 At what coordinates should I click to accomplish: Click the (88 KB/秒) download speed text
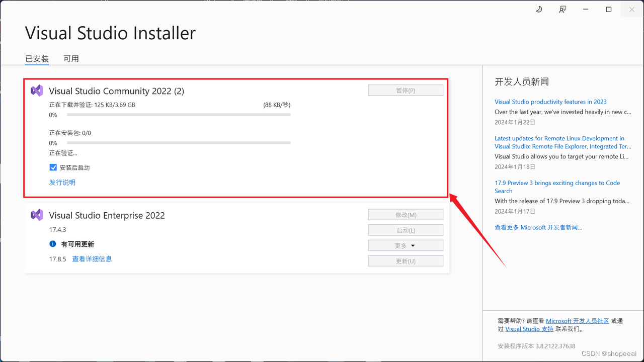point(277,105)
